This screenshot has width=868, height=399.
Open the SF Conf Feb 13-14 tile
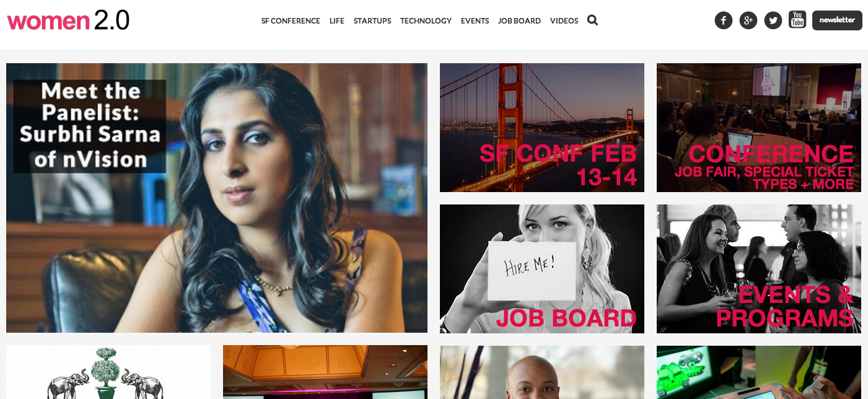542,128
